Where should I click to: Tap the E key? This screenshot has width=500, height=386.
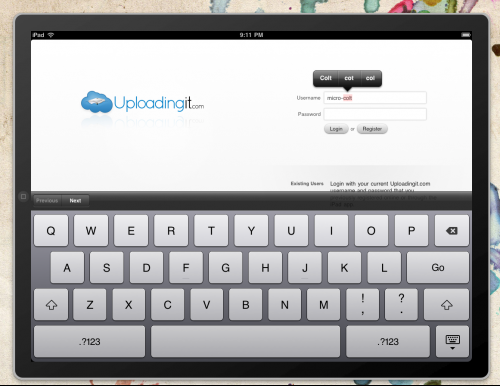tap(131, 231)
